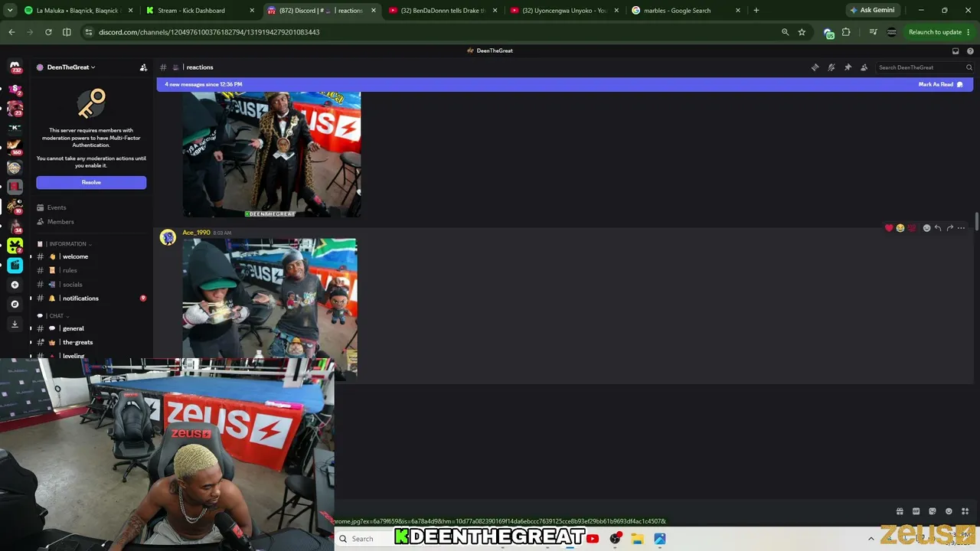
Task: Open the cyan clapperboard server icon
Action: coord(15,265)
